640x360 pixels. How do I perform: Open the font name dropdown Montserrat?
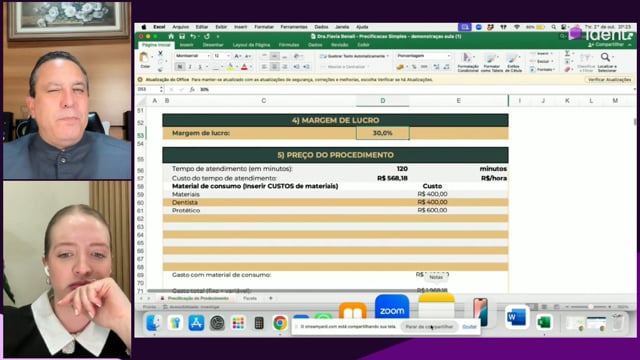click(x=192, y=56)
